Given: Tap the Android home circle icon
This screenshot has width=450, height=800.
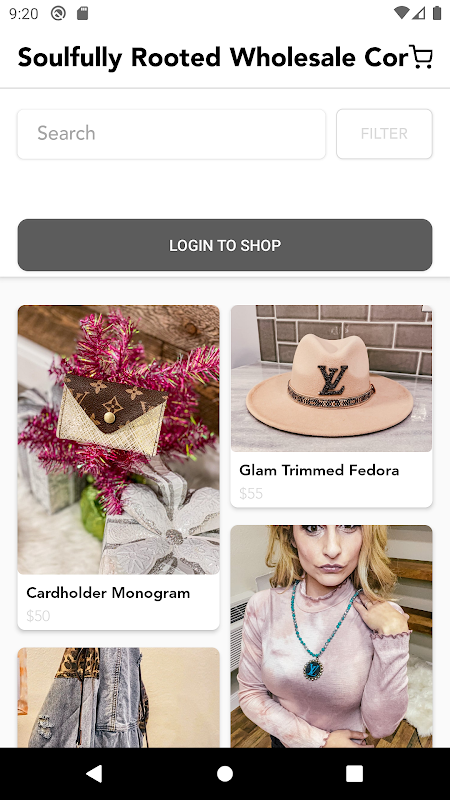Looking at the screenshot, I should pyautogui.click(x=225, y=773).
